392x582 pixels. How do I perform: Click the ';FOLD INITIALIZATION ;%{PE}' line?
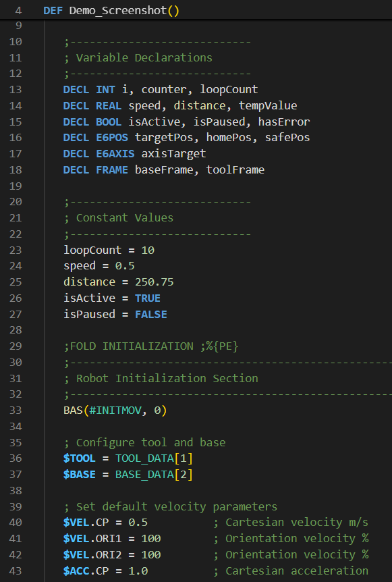(x=151, y=346)
